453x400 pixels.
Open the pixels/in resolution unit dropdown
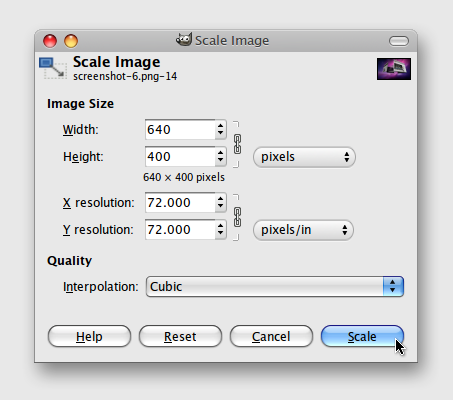[303, 230]
